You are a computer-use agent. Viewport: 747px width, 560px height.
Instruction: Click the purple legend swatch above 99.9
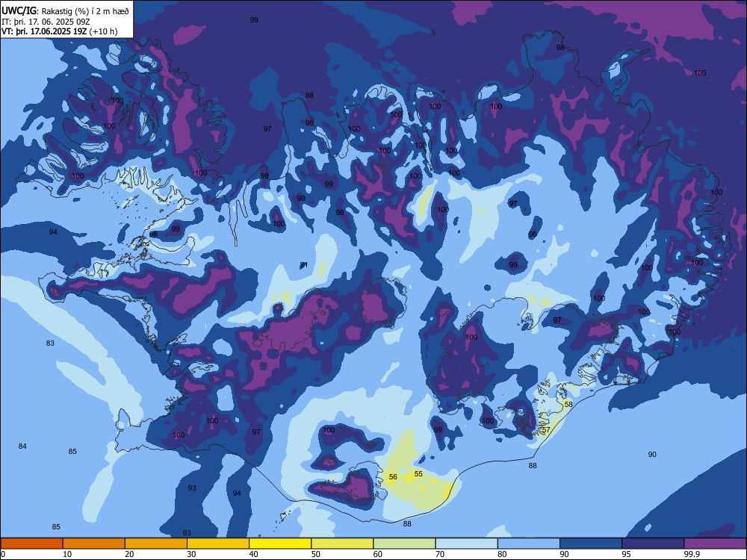[x=715, y=544]
